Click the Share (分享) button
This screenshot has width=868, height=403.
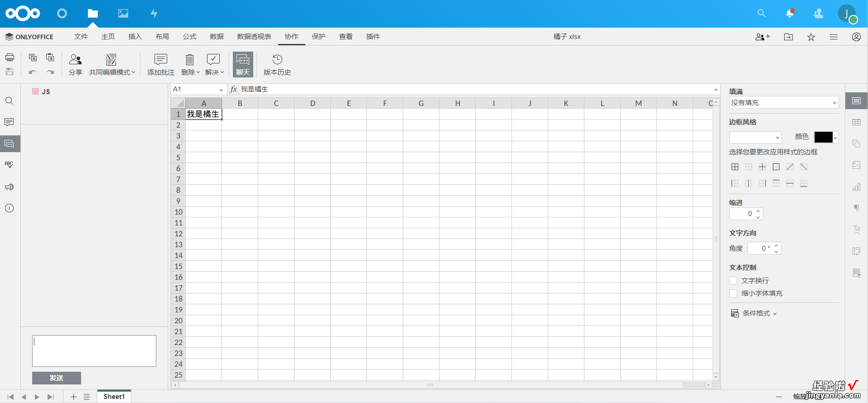pos(75,65)
